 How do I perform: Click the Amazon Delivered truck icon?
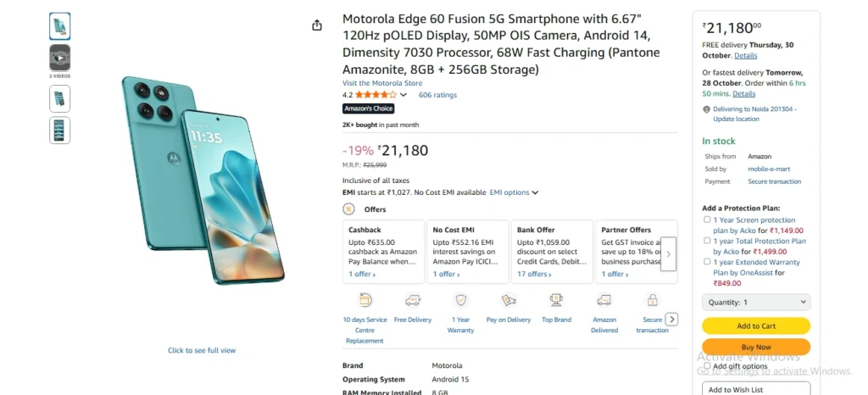point(604,300)
